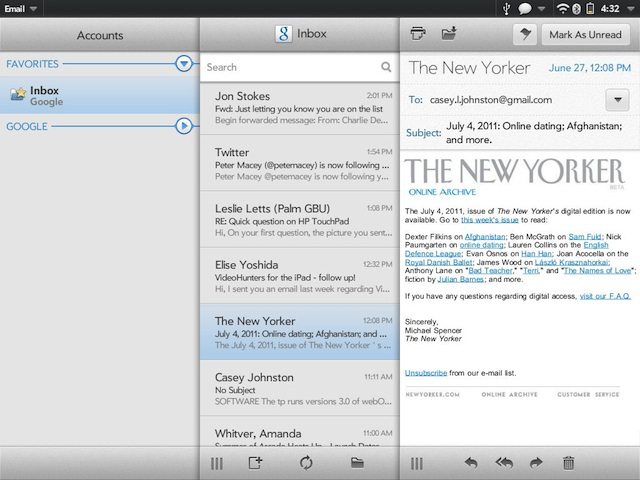Open the system menu arrow by clock

(631, 9)
